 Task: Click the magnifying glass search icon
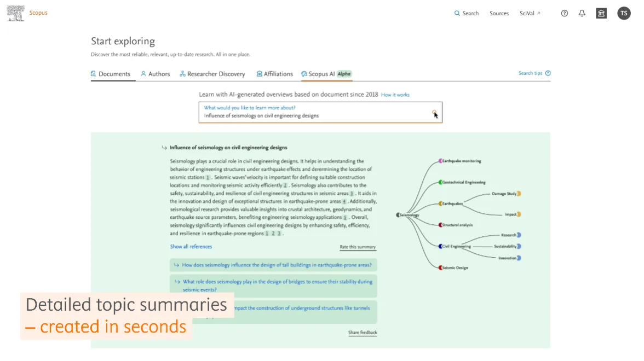(x=456, y=13)
